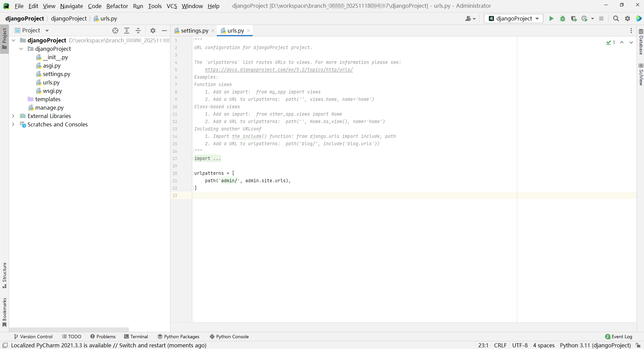Toggle the Bookmarks side tool button

[4, 312]
